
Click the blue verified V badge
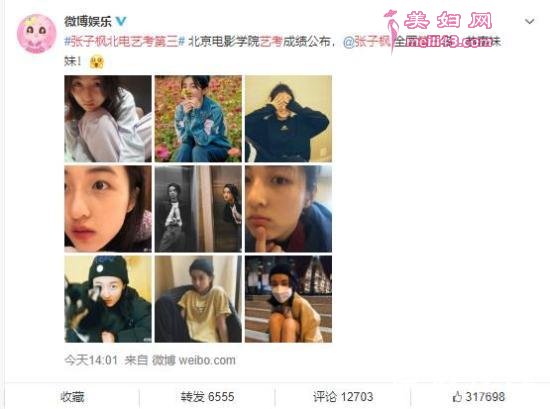tap(121, 21)
